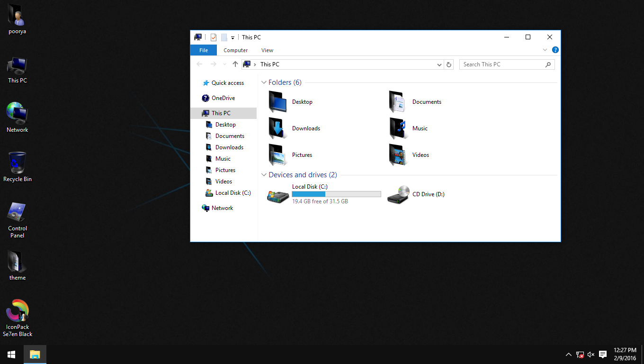Click the Properties icon in Quick Access Toolbar
This screenshot has height=364, width=644.
[213, 37]
